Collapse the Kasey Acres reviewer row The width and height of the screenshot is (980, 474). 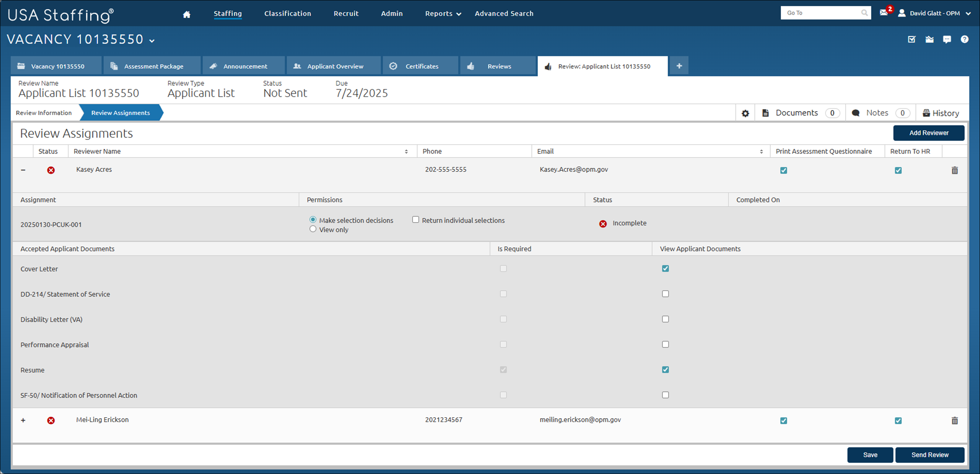pyautogui.click(x=23, y=170)
